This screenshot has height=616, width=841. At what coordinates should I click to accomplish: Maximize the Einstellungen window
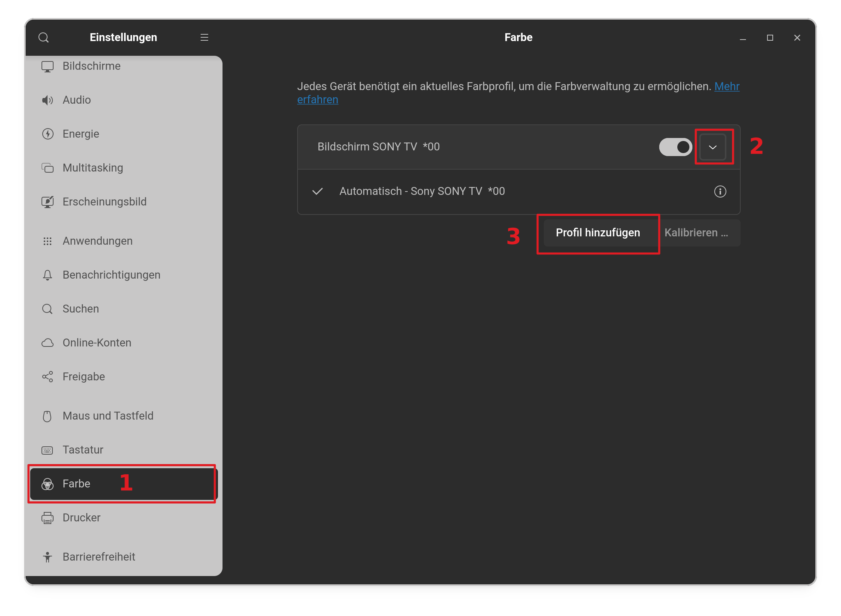point(770,38)
